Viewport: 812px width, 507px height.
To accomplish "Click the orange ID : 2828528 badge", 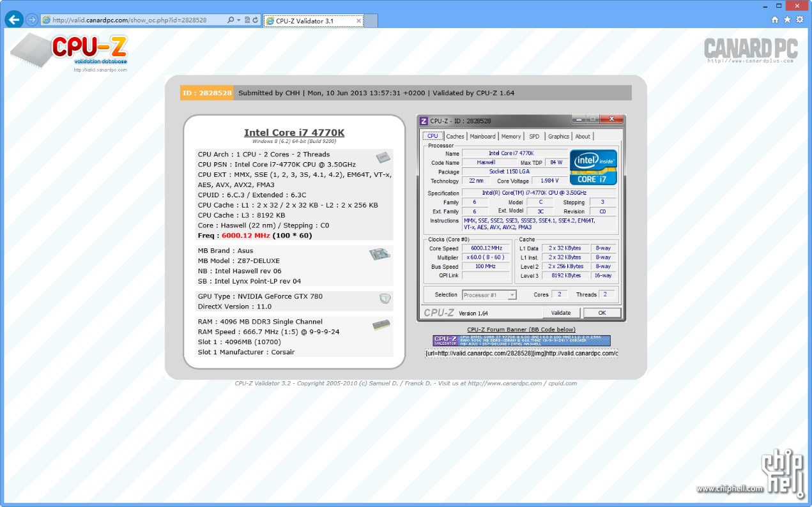I will [207, 93].
